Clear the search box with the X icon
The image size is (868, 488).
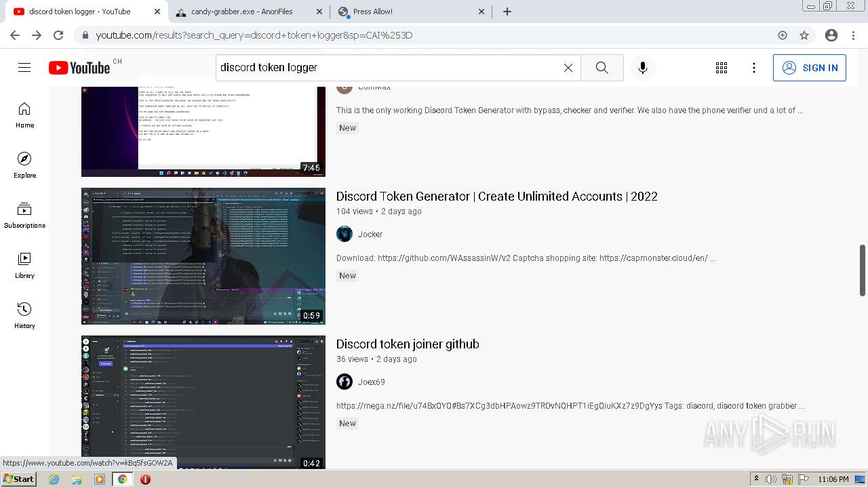pyautogui.click(x=568, y=68)
